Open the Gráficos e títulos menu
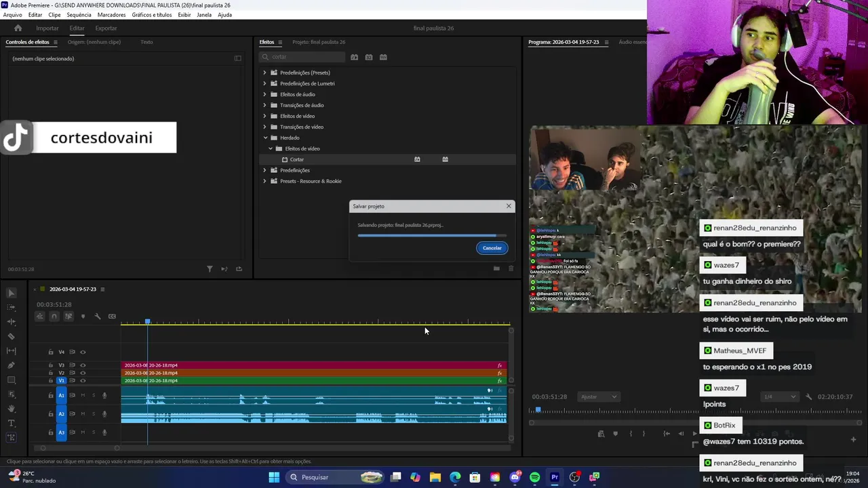868x488 pixels. [152, 15]
